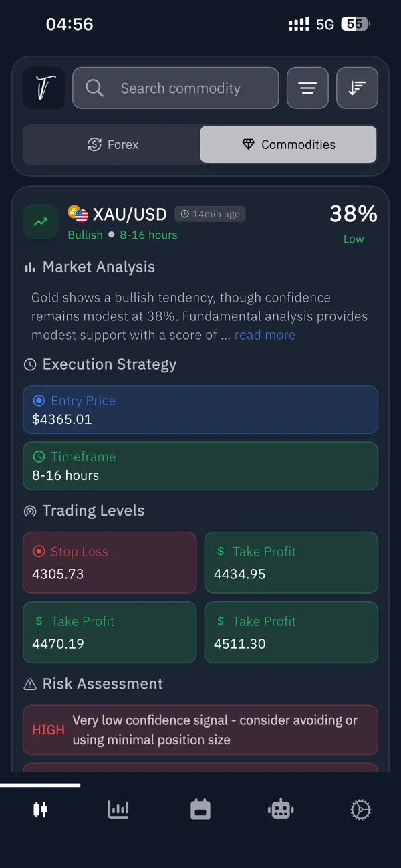
Task: Open the signals candlestick icon in bottom bar
Action: tap(40, 809)
